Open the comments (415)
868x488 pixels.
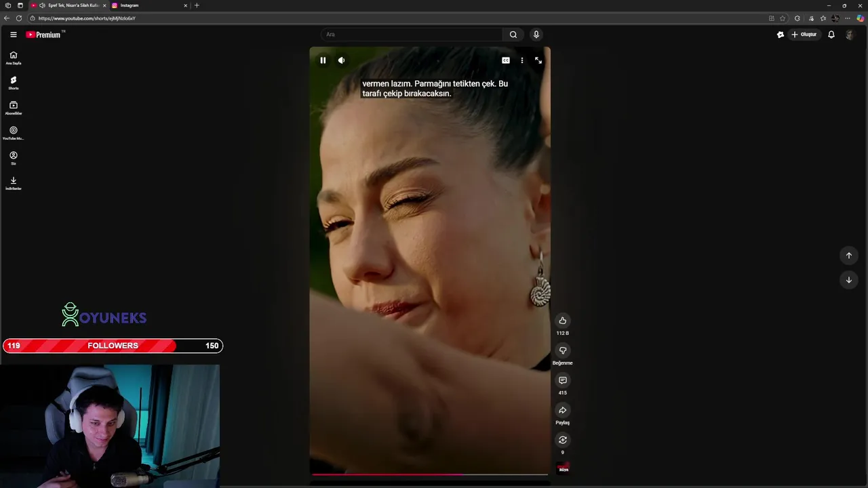point(562,380)
